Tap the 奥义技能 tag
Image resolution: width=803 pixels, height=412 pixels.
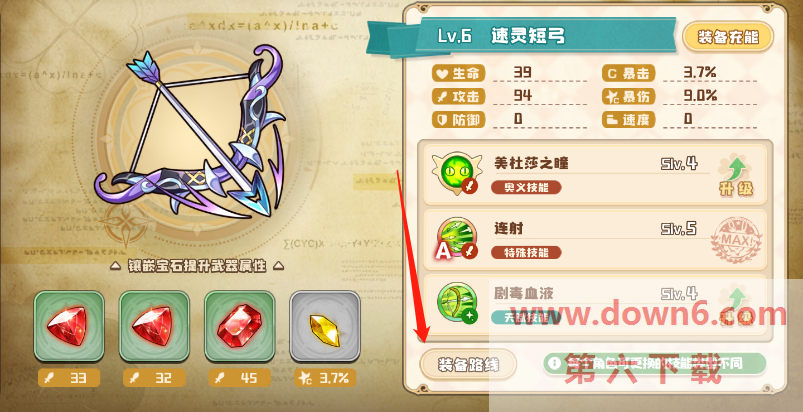point(526,187)
